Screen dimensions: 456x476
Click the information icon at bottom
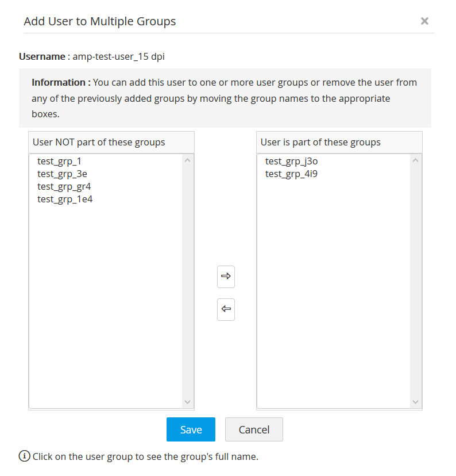point(24,456)
